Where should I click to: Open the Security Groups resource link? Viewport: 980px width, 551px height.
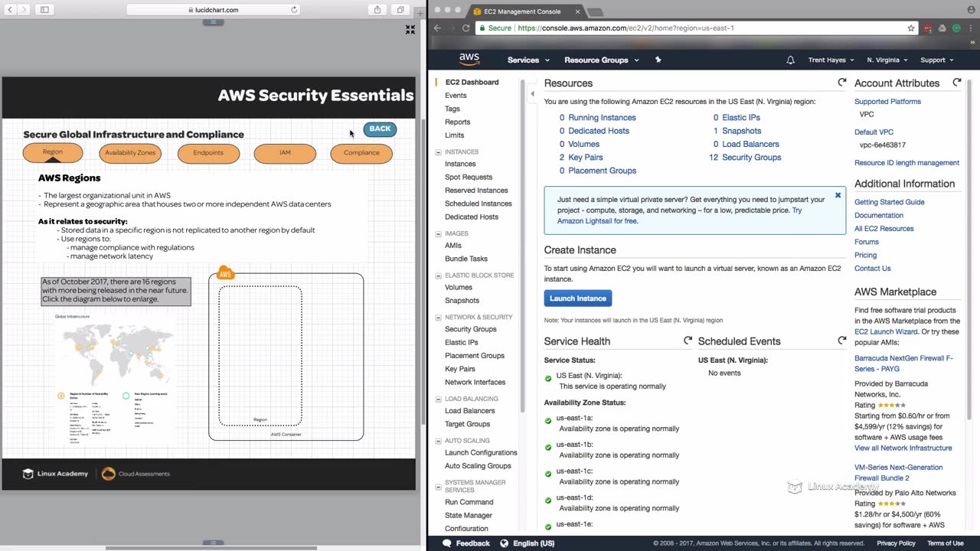click(751, 158)
